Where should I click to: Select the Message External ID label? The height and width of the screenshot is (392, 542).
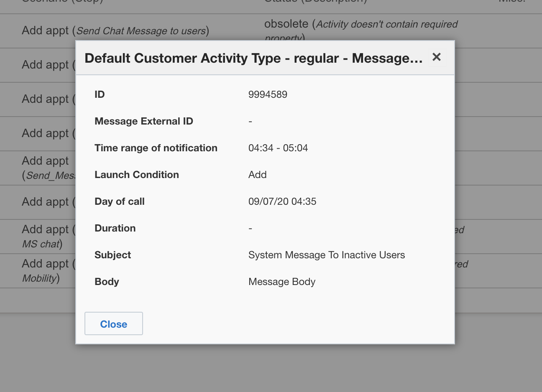(144, 121)
